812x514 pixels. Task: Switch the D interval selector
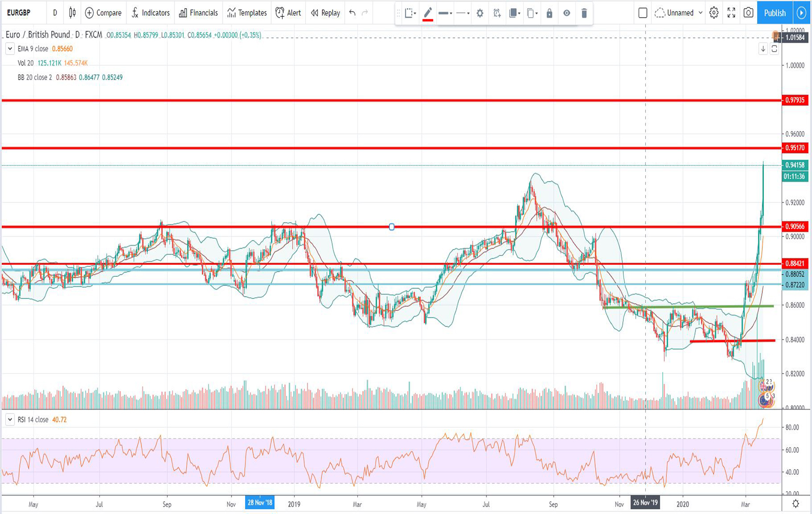coord(54,13)
